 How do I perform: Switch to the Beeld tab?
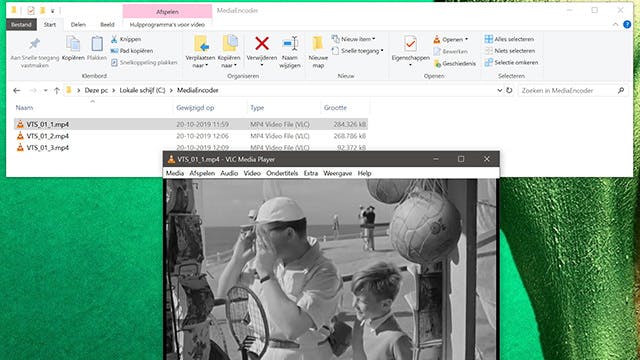107,24
